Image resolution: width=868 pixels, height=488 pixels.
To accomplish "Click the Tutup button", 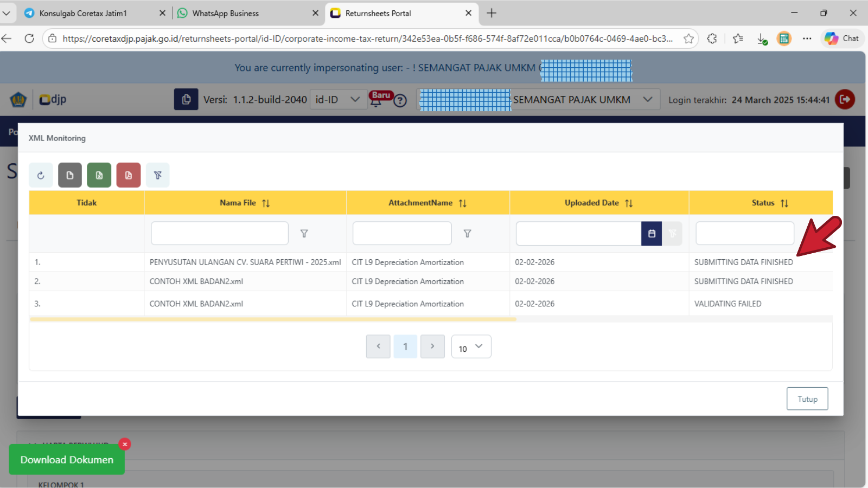I will click(x=807, y=399).
